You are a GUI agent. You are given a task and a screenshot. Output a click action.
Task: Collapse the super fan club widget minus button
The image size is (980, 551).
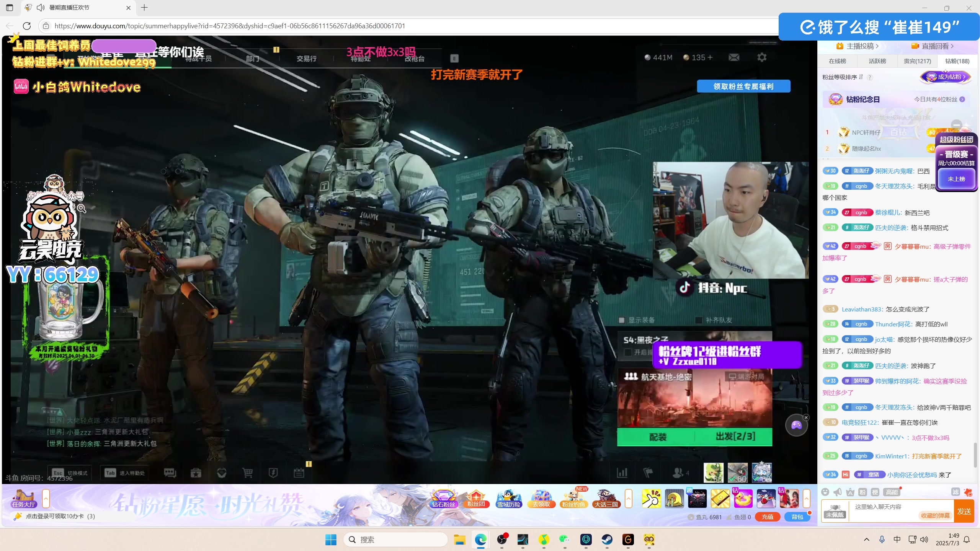(957, 125)
